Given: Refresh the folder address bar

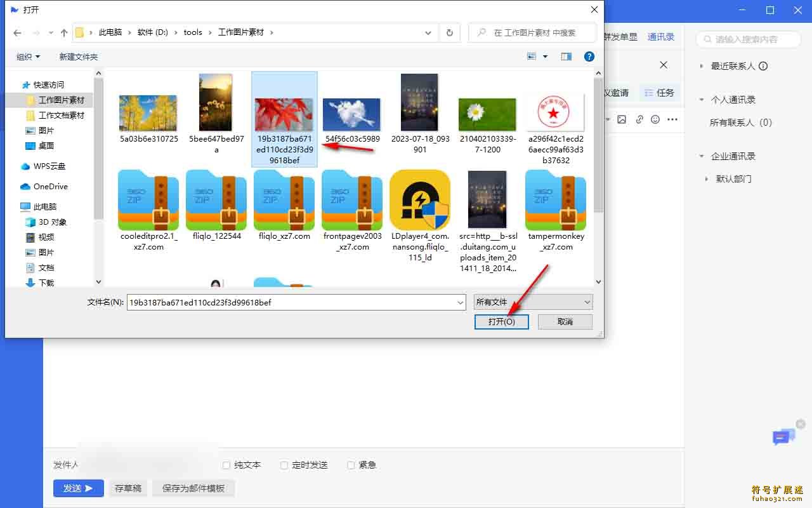Looking at the screenshot, I should pos(450,32).
